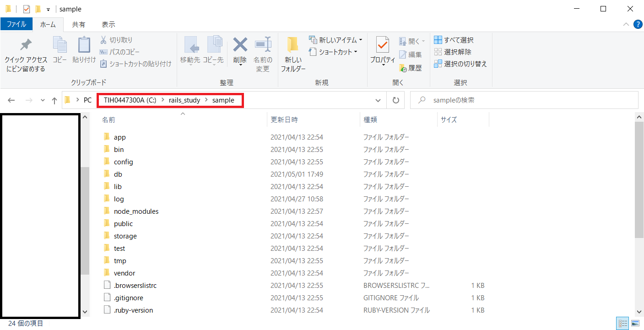This screenshot has width=644, height=330.
Task: Switch to ホーム tab
Action: click(x=48, y=24)
